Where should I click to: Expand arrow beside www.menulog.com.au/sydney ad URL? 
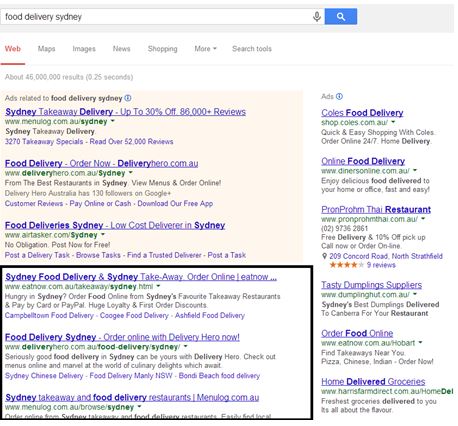pos(113,121)
